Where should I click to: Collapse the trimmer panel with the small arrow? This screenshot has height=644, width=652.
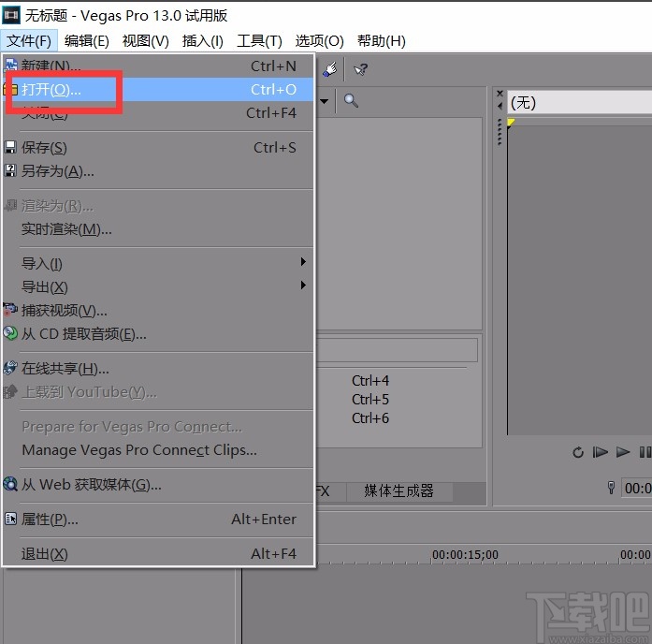(x=500, y=107)
